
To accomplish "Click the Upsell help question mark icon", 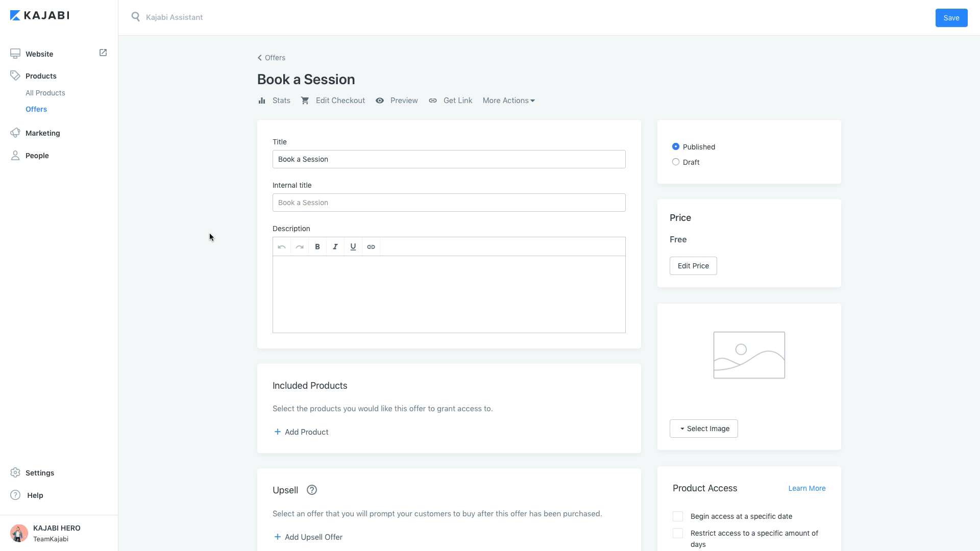I will point(312,490).
